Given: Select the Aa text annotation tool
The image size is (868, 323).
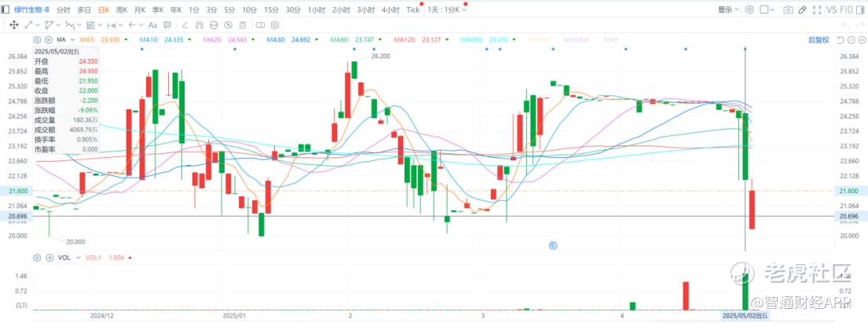Looking at the screenshot, I should pyautogui.click(x=153, y=25).
